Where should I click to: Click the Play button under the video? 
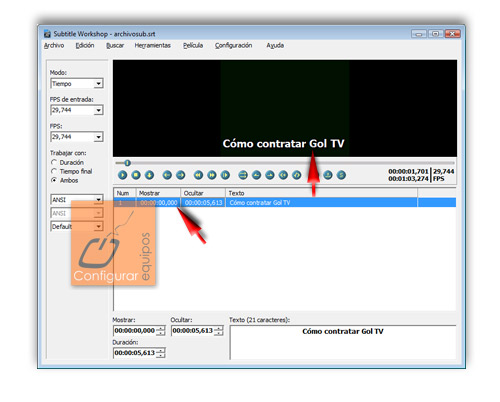click(123, 175)
